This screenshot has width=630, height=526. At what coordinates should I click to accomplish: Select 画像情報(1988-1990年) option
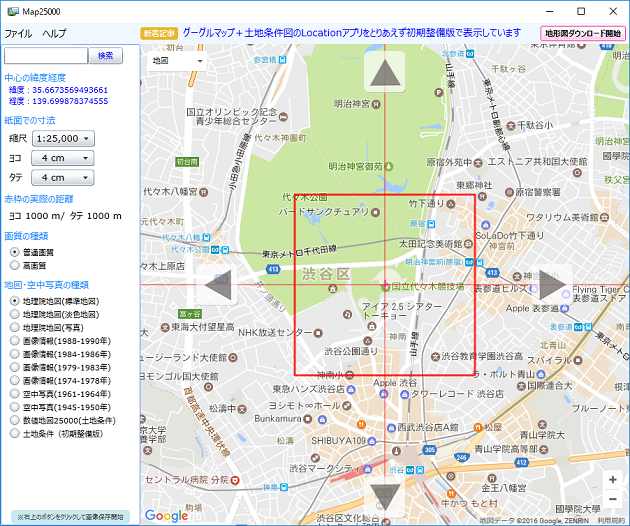[x=15, y=341]
